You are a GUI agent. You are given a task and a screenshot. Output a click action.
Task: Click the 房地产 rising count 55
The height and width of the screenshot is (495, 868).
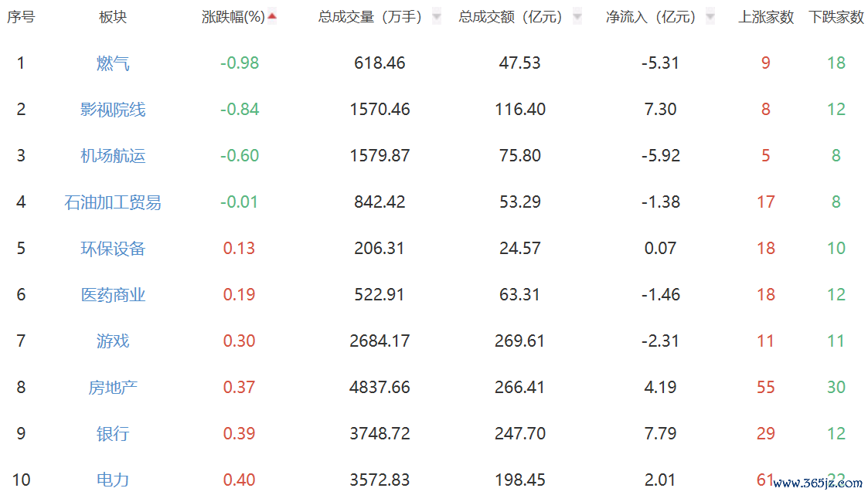(x=766, y=388)
